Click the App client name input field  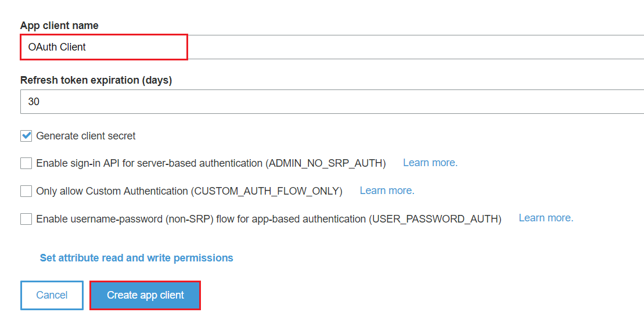(332, 47)
